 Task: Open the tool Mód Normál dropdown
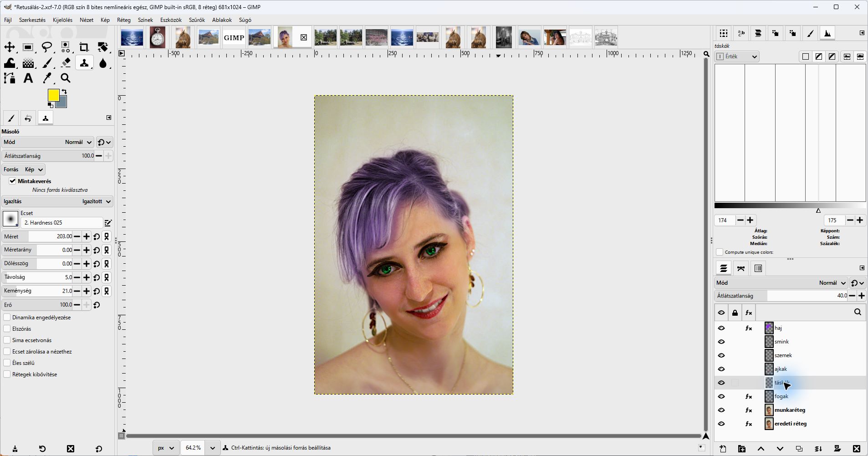point(48,142)
